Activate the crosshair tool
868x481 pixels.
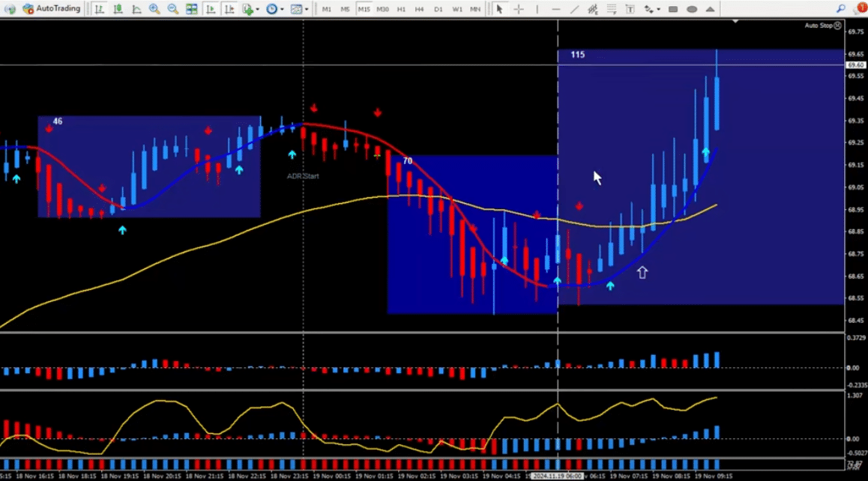(519, 9)
